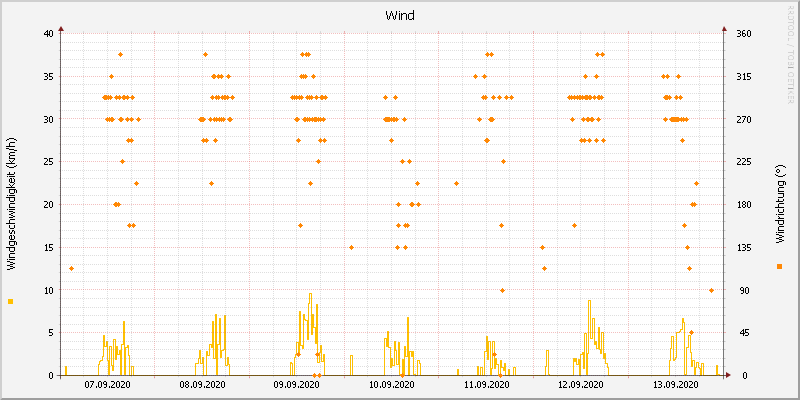Click the highest wind speed peak on 12.09.2020

click(589, 301)
